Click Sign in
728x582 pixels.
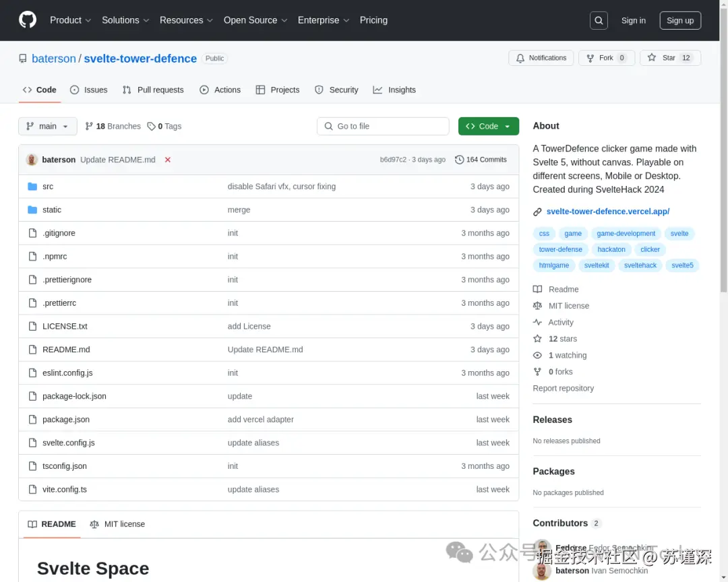pyautogui.click(x=633, y=20)
